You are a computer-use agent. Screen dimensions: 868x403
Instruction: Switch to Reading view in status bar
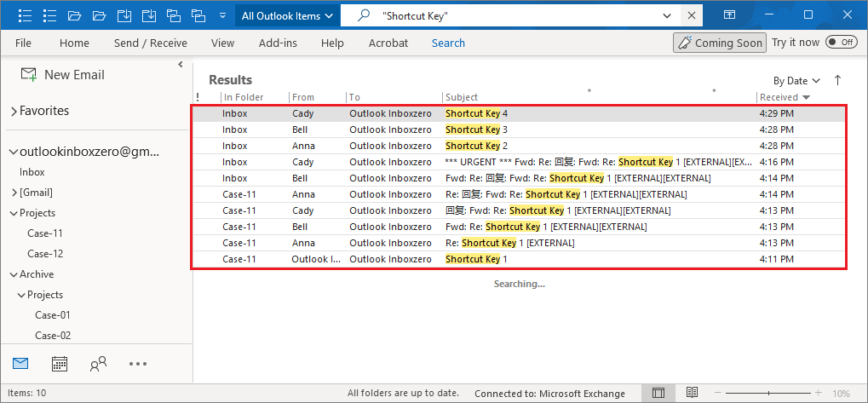click(693, 393)
